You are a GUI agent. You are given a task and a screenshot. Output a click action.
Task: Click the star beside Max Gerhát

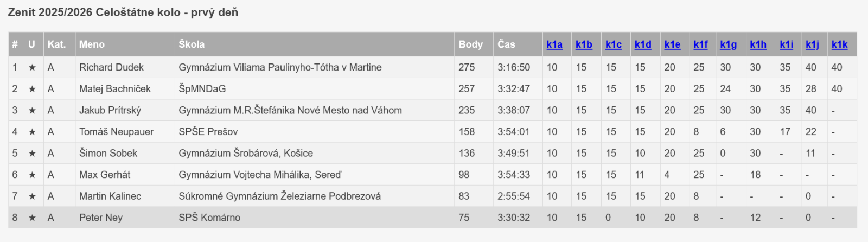coord(32,175)
